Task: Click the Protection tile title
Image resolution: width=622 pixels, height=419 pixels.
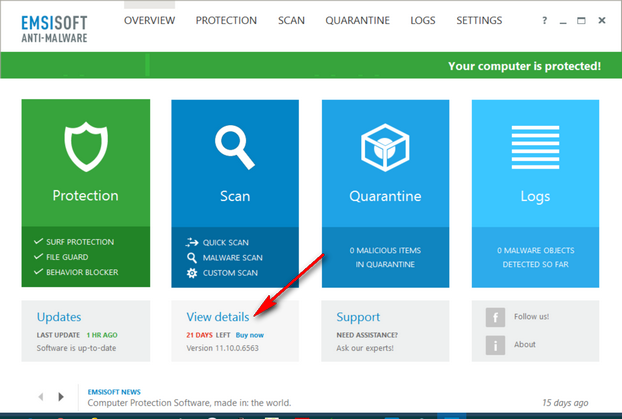Action: [x=85, y=196]
